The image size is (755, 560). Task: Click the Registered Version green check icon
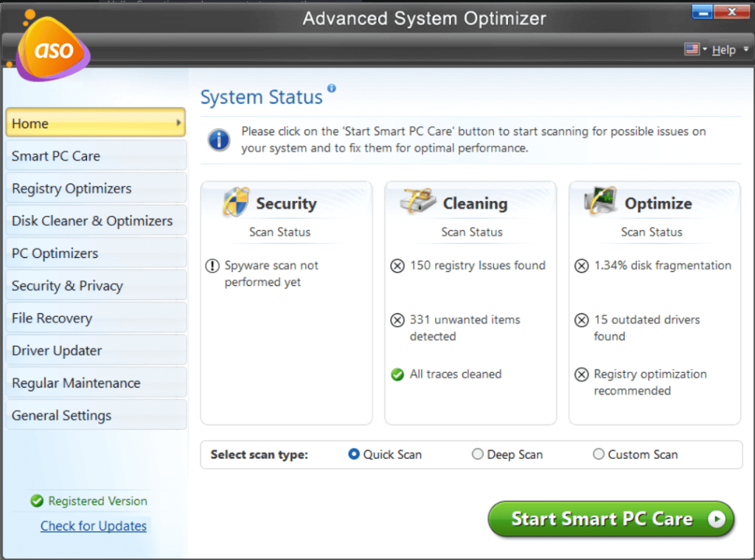pos(37,501)
